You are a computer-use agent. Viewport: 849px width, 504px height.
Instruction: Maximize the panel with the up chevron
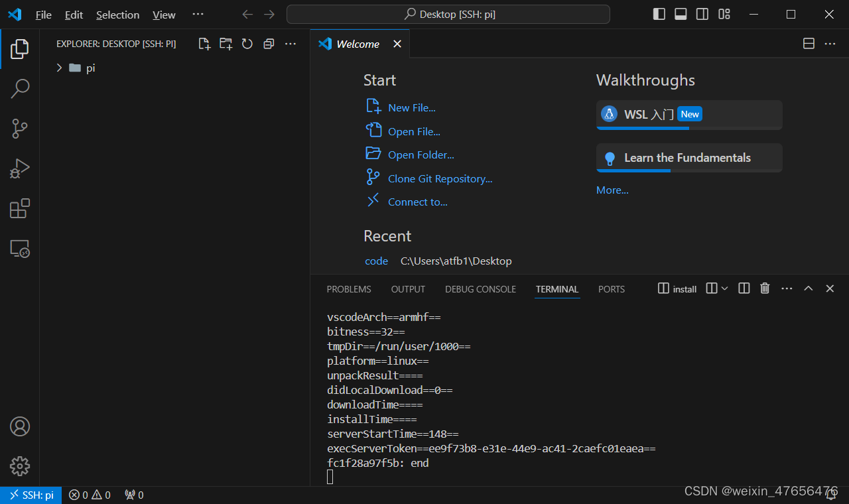pyautogui.click(x=809, y=288)
